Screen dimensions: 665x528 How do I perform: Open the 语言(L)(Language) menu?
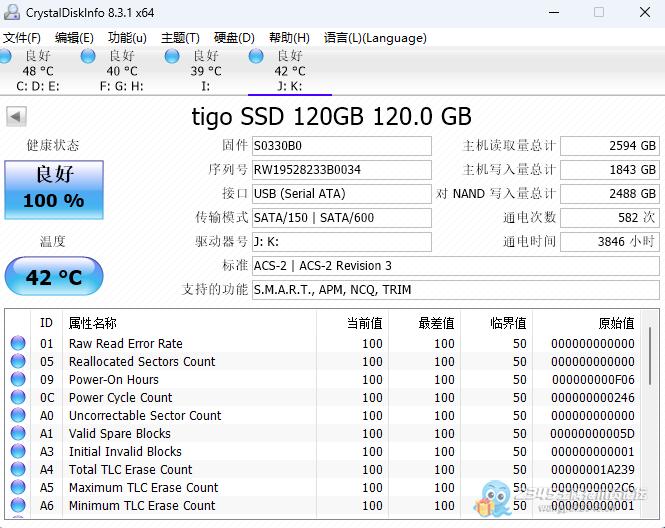click(x=375, y=38)
